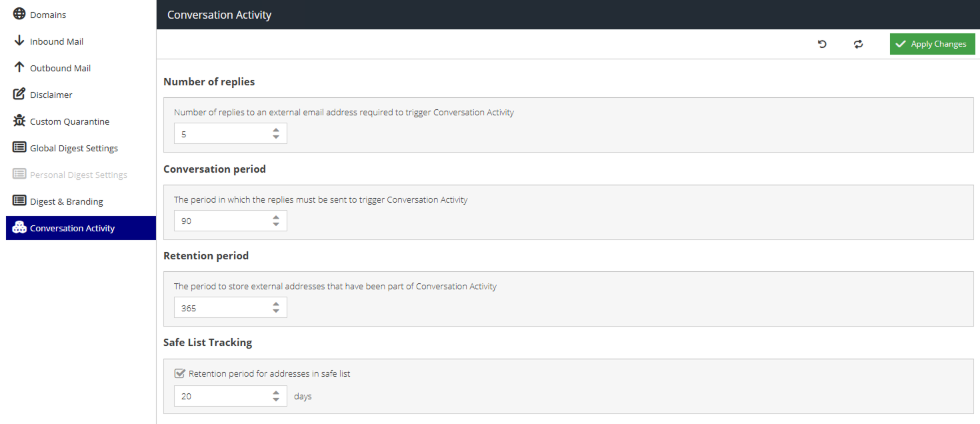Decrease safe list retention days value
The image size is (980, 424).
coord(276,399)
